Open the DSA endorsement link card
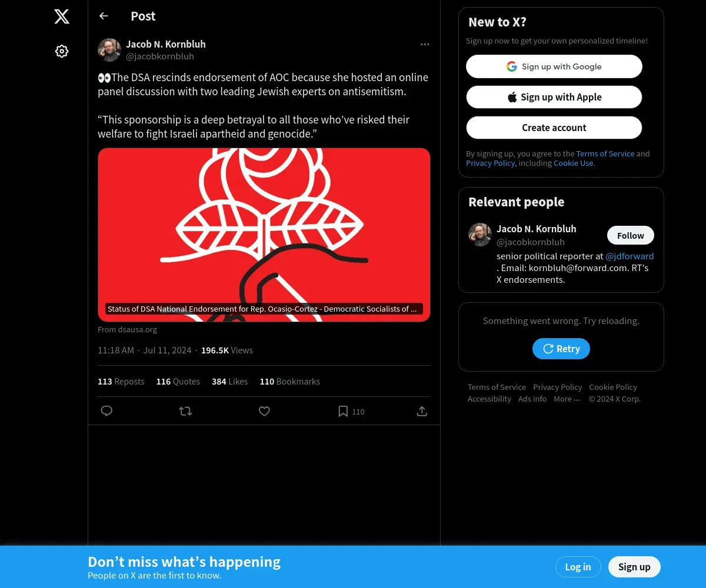Image resolution: width=706 pixels, height=588 pixels. [x=264, y=235]
